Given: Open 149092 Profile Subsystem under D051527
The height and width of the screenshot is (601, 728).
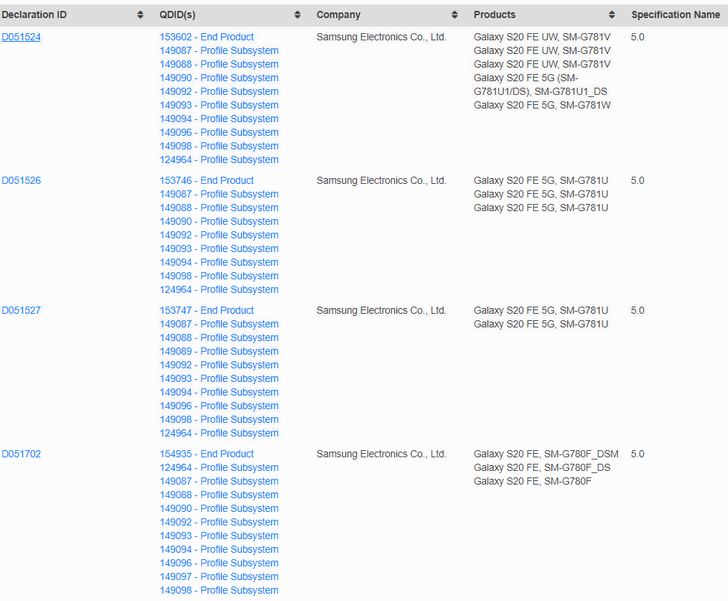Looking at the screenshot, I should click(219, 365).
